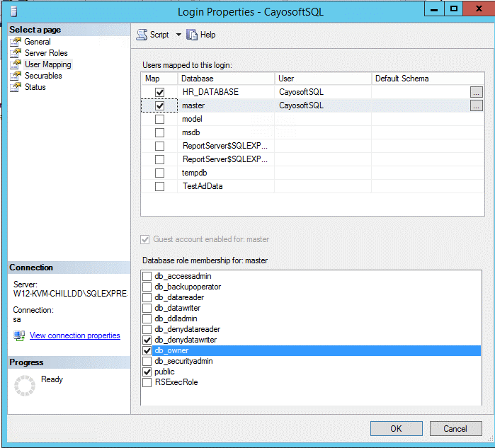The image size is (495, 448).
Task: Open the Securables page
Action: click(43, 76)
